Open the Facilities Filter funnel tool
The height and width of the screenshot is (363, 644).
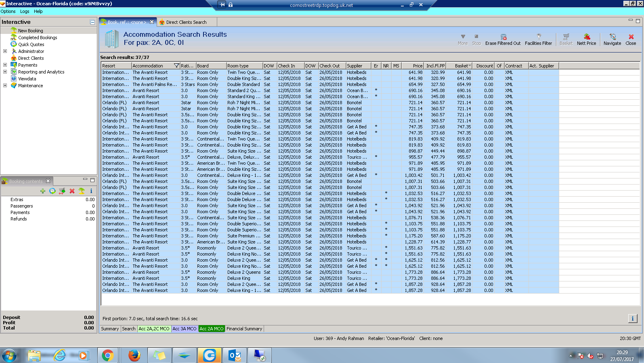(x=538, y=39)
